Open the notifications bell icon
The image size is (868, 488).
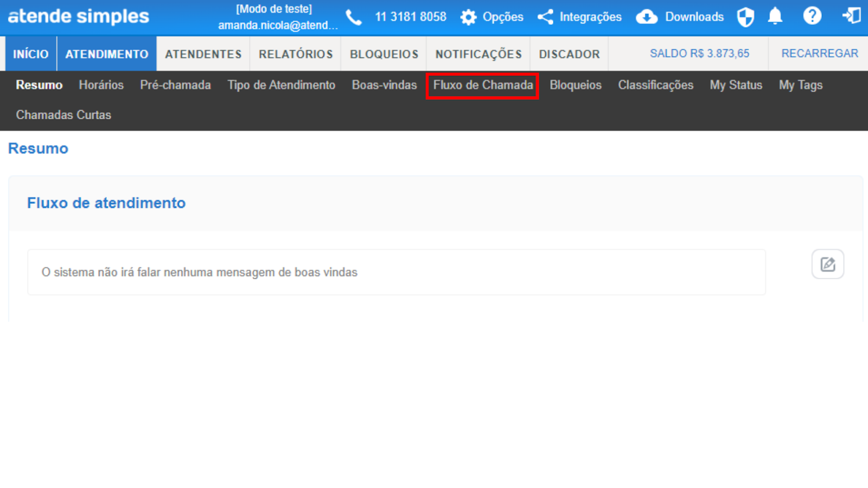tap(775, 17)
